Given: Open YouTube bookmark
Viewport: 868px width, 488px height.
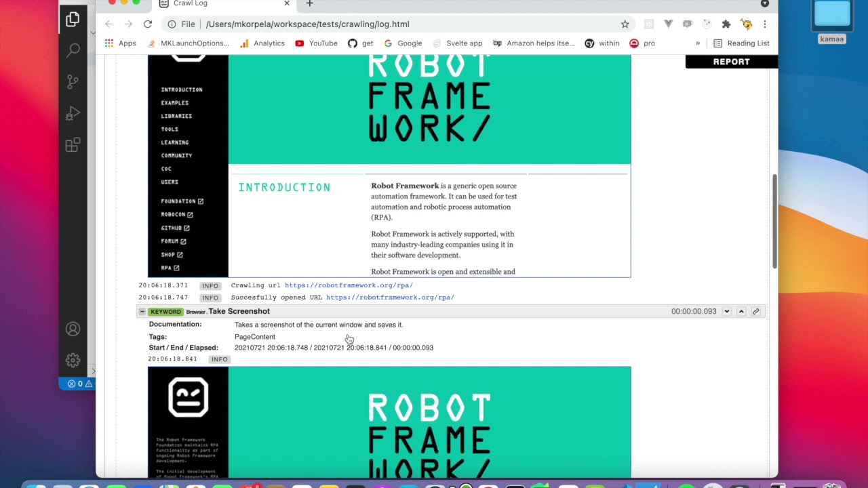Looking at the screenshot, I should coord(316,43).
